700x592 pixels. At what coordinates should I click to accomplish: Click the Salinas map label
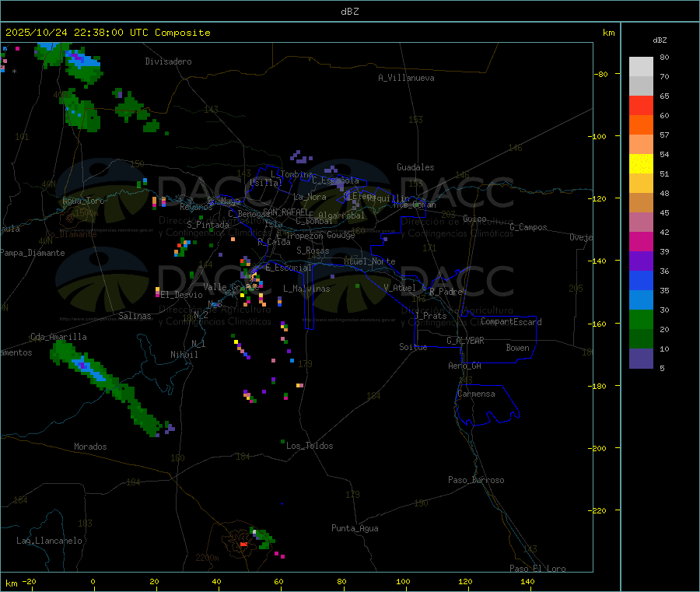135,316
